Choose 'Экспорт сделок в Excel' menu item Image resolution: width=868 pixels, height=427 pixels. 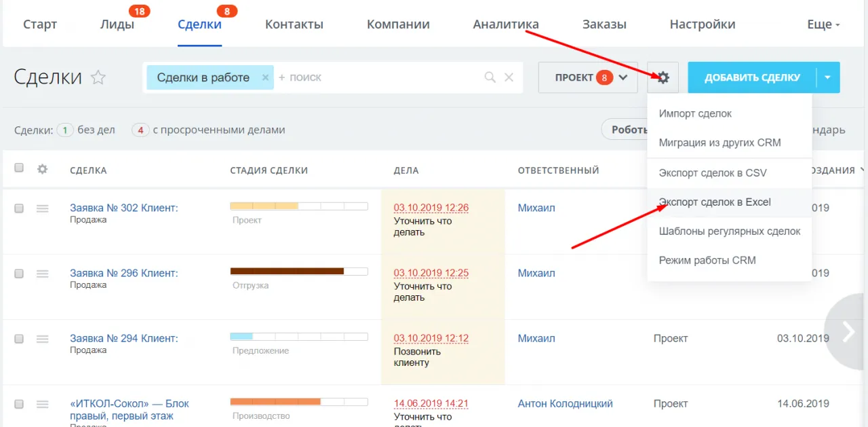coord(715,202)
